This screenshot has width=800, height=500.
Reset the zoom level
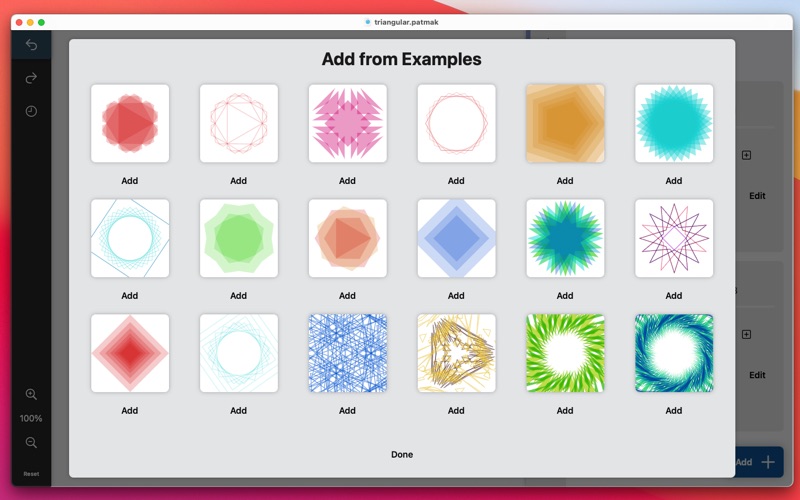(31, 474)
